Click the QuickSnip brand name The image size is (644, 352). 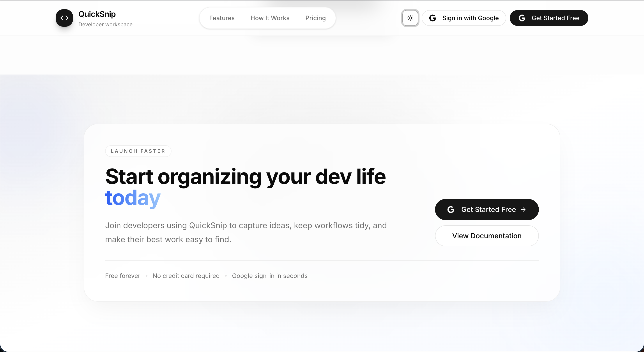(x=97, y=14)
